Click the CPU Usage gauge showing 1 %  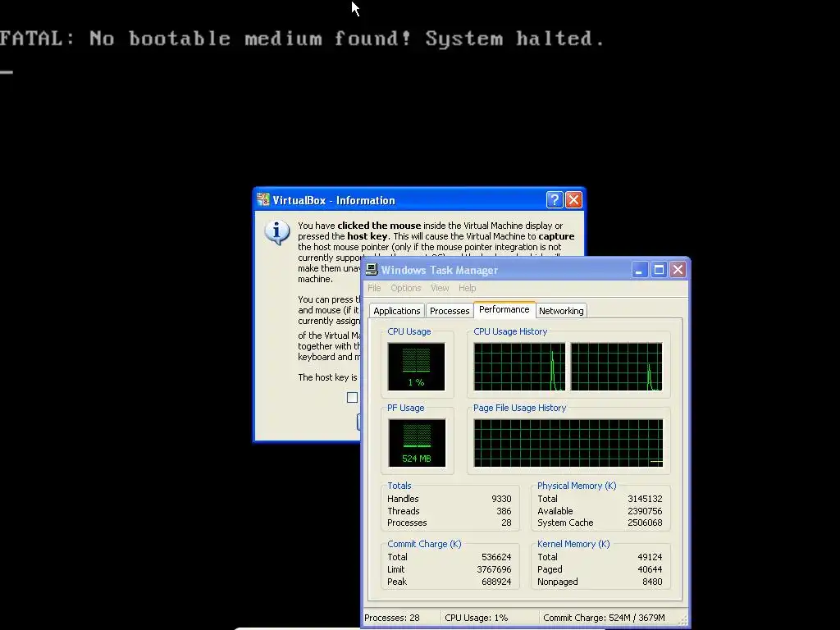tap(416, 367)
